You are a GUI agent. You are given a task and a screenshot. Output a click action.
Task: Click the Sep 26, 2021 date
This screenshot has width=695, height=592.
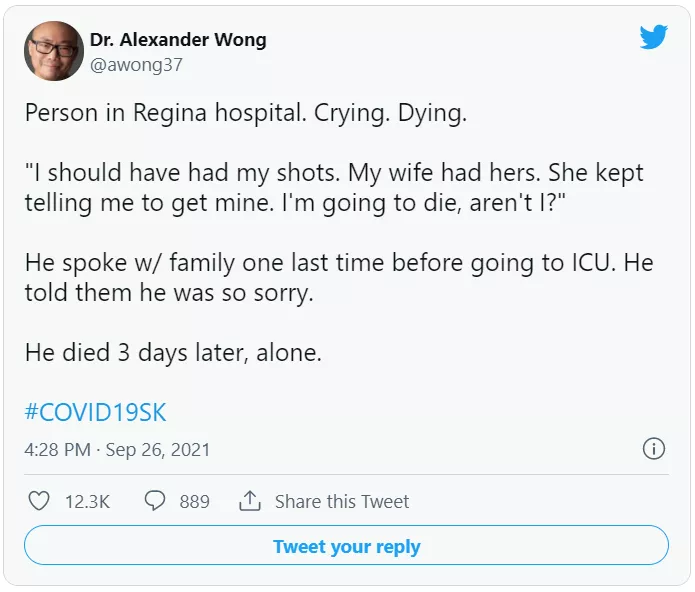pyautogui.click(x=156, y=450)
